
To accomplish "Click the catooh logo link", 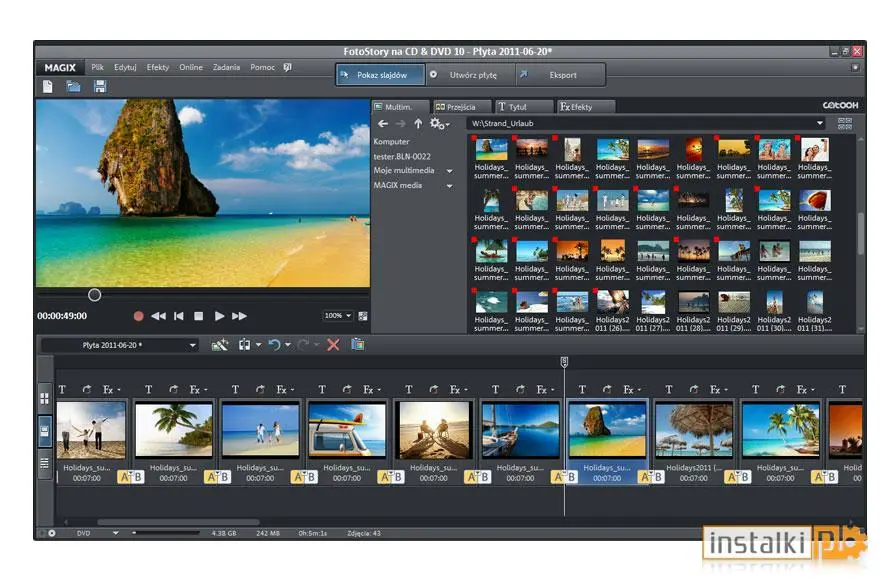I will 840,106.
